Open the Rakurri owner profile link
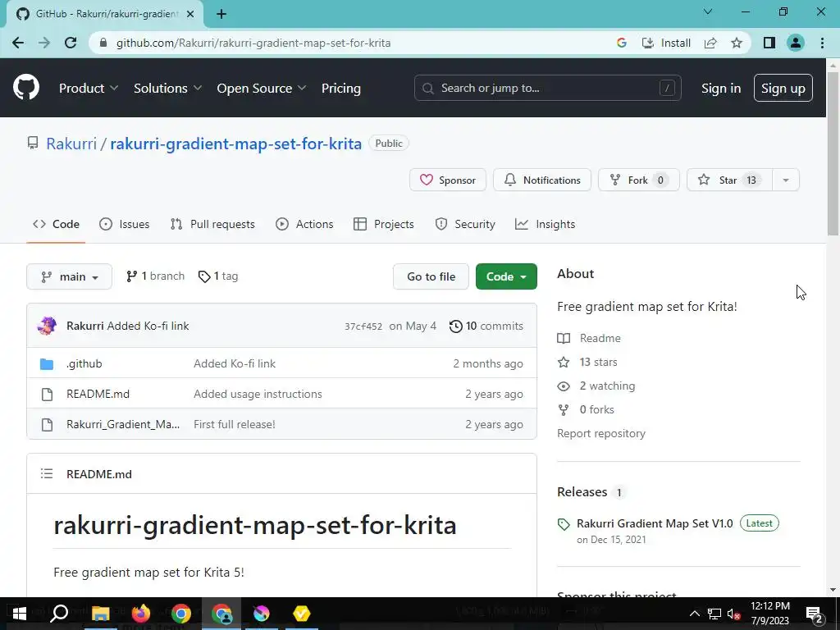This screenshot has height=630, width=840. 71,144
